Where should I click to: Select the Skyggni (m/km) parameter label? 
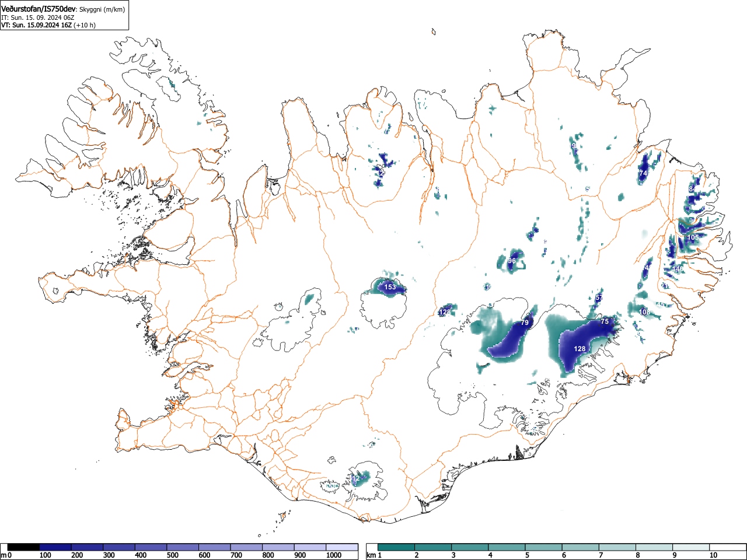pyautogui.click(x=102, y=9)
